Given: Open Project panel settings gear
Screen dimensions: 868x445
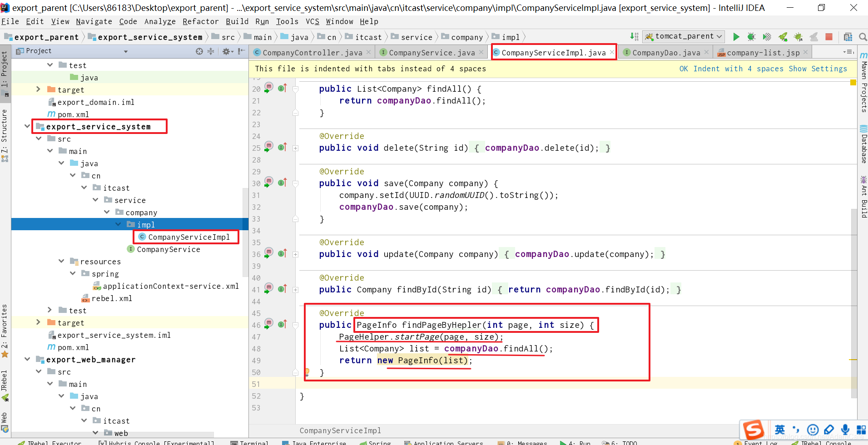Looking at the screenshot, I should [x=227, y=51].
